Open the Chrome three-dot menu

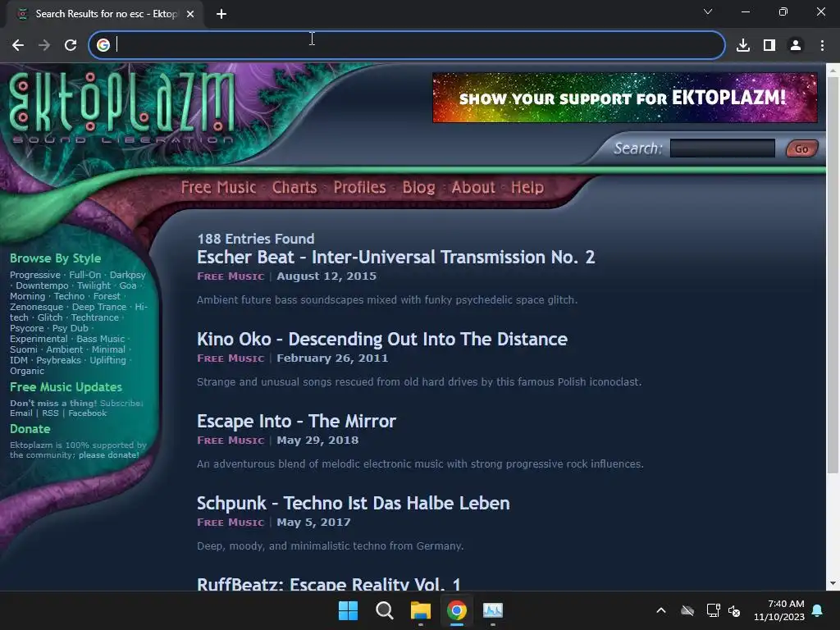822,45
